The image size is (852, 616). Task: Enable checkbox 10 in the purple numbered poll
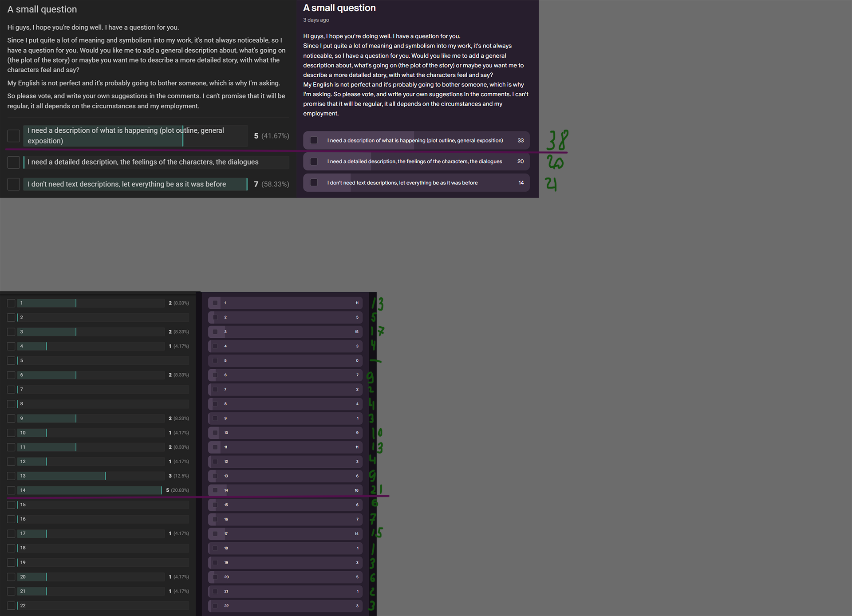point(215,433)
